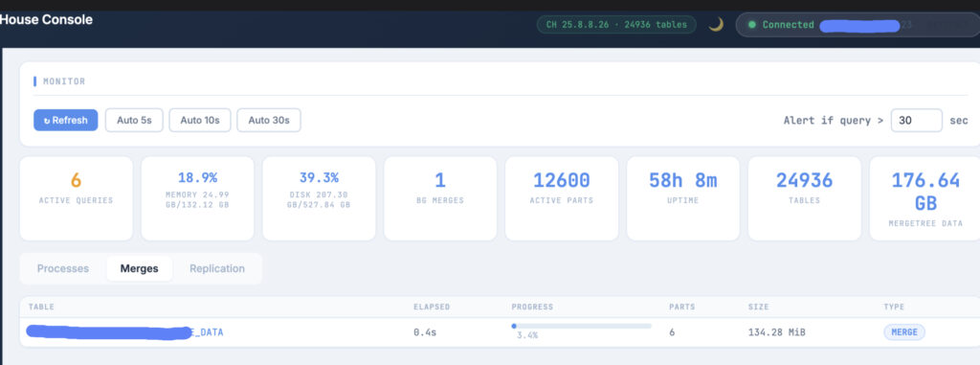Click the table name ending in _DATA
Screen dimensions: 980x365
tap(125, 332)
